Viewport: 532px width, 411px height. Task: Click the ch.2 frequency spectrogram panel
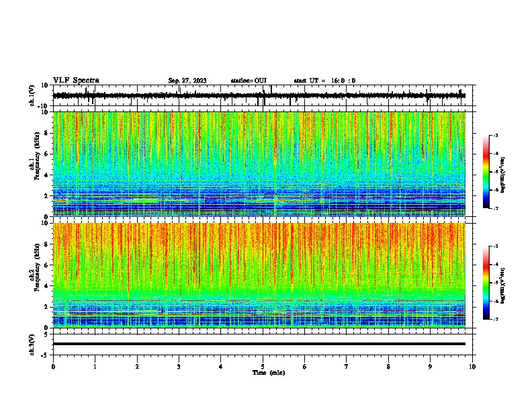click(259, 275)
